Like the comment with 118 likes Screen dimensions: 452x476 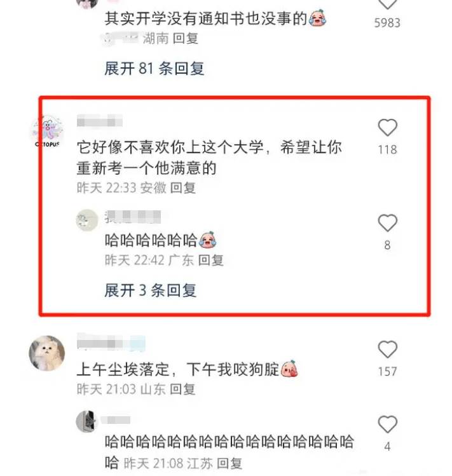point(387,128)
